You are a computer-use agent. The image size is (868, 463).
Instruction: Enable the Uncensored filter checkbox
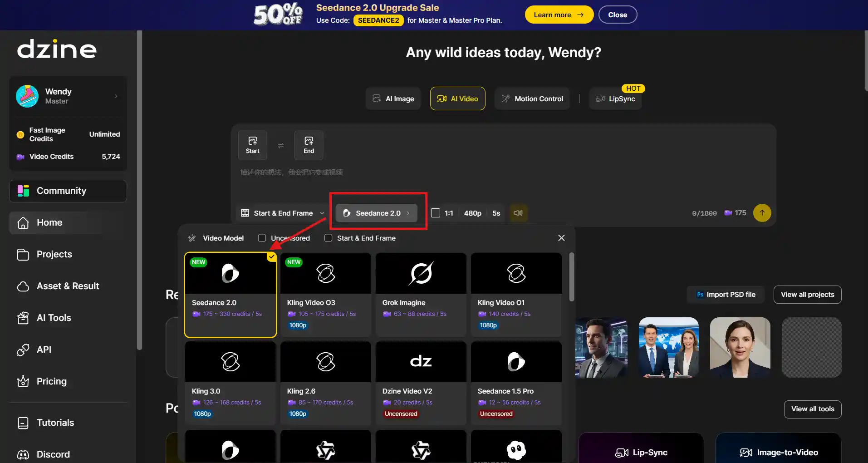coord(262,238)
